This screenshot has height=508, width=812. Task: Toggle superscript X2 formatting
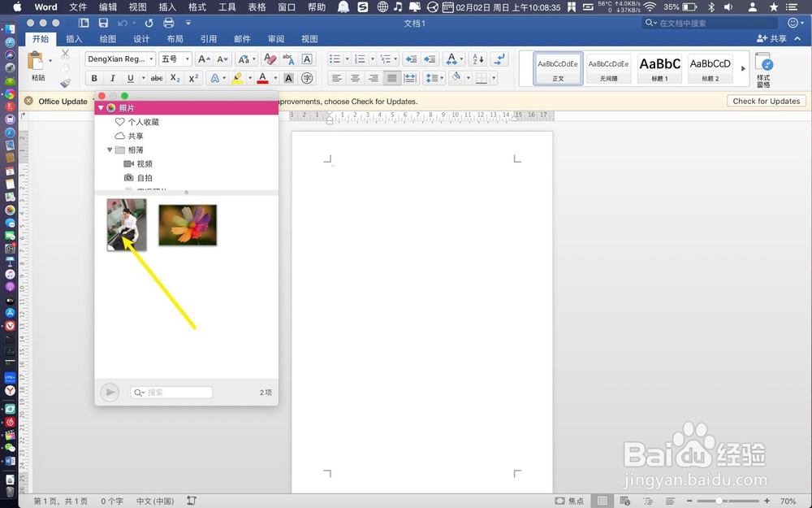pyautogui.click(x=193, y=78)
